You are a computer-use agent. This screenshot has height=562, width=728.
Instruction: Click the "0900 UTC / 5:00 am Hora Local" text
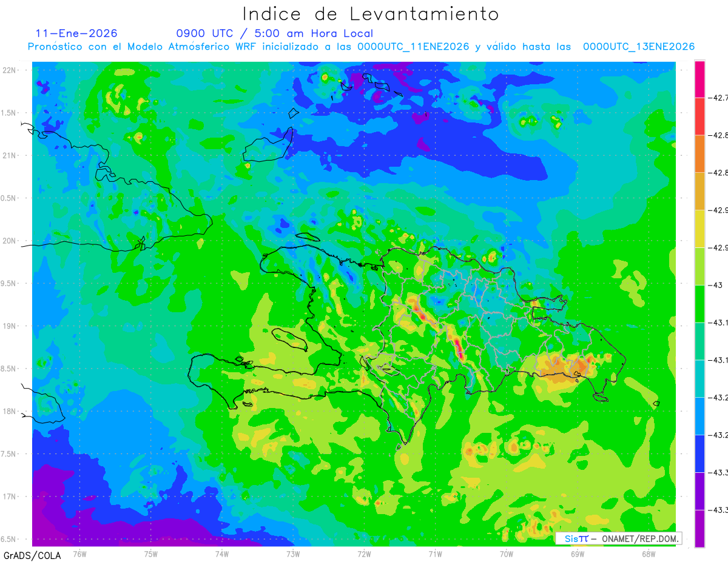pyautogui.click(x=275, y=34)
